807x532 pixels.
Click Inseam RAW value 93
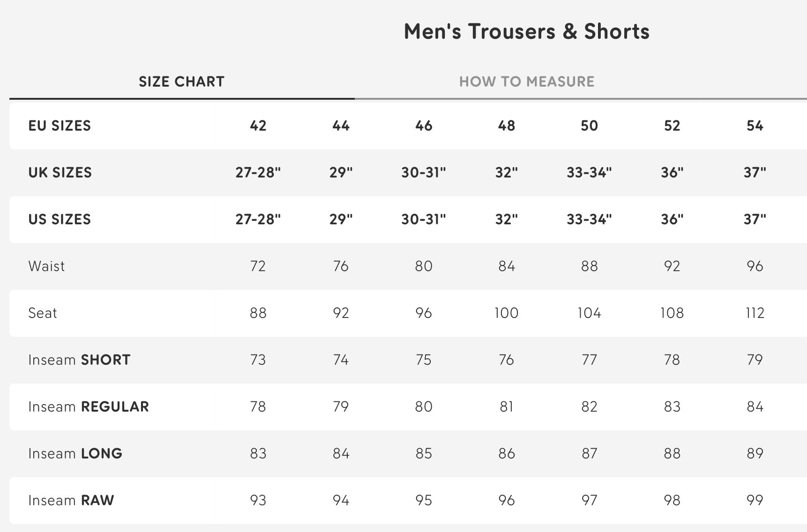(257, 500)
